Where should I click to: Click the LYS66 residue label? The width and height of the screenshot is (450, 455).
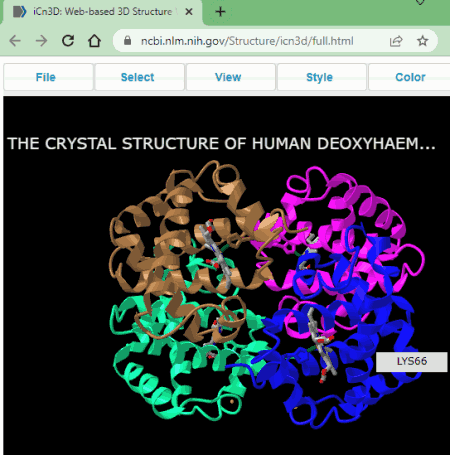tap(412, 361)
